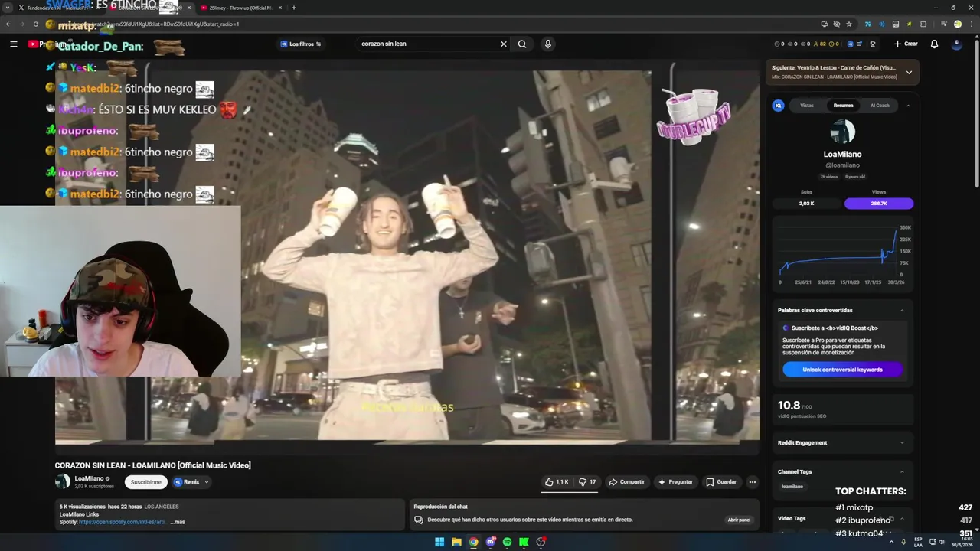Click the Suscribirme button
This screenshot has height=551, width=980.
pyautogui.click(x=145, y=482)
